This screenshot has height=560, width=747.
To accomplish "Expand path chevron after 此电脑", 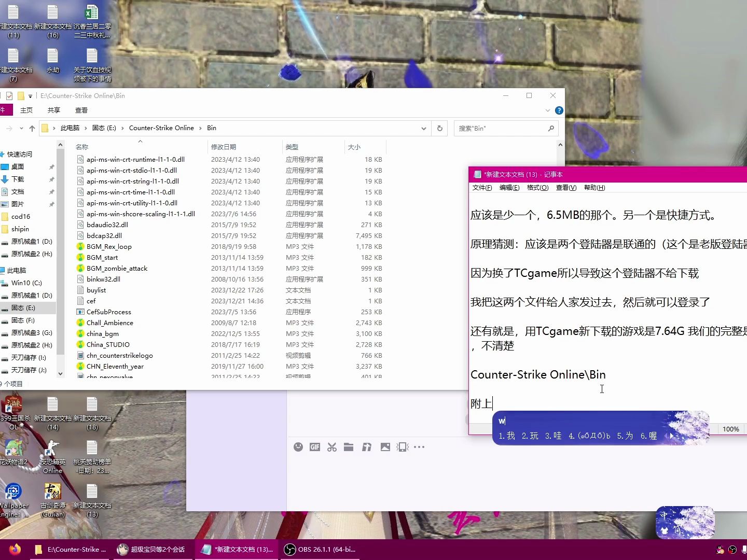I will point(86,128).
